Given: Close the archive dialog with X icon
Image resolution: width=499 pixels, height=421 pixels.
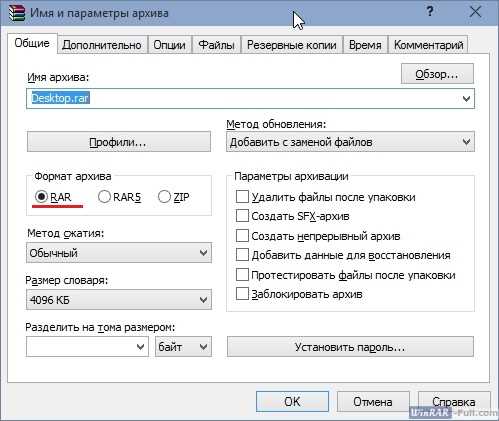Looking at the screenshot, I should click(x=475, y=12).
